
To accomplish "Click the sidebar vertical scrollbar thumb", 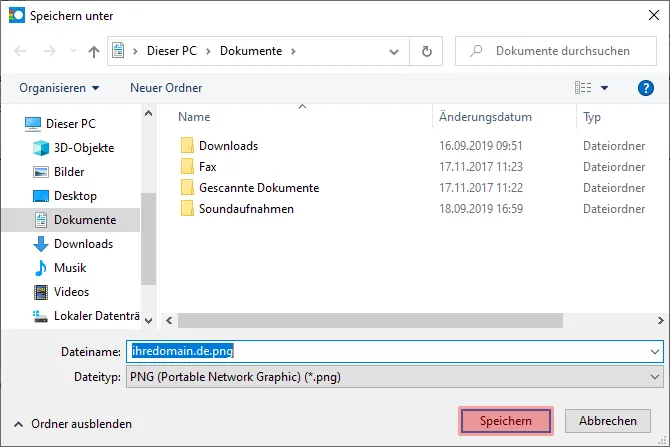I will 149,238.
